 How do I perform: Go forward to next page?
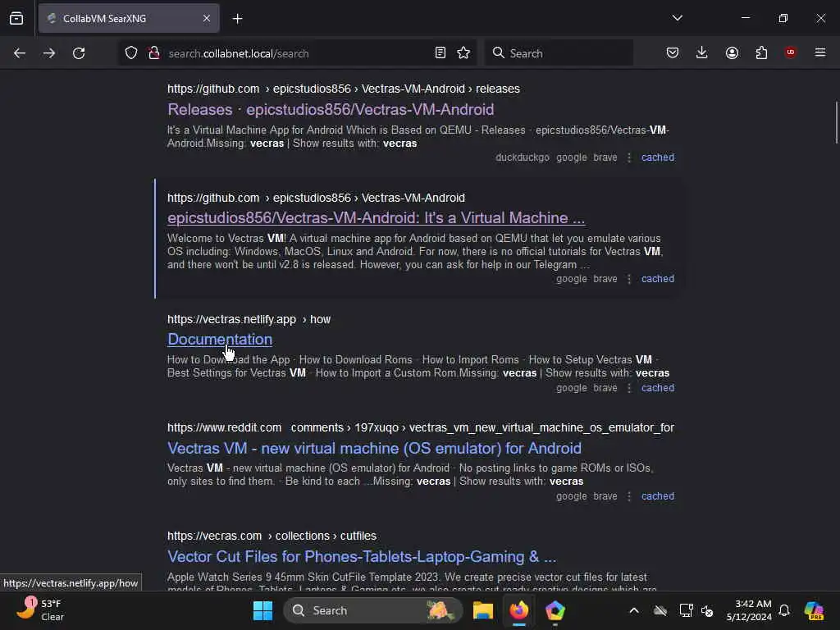point(49,53)
